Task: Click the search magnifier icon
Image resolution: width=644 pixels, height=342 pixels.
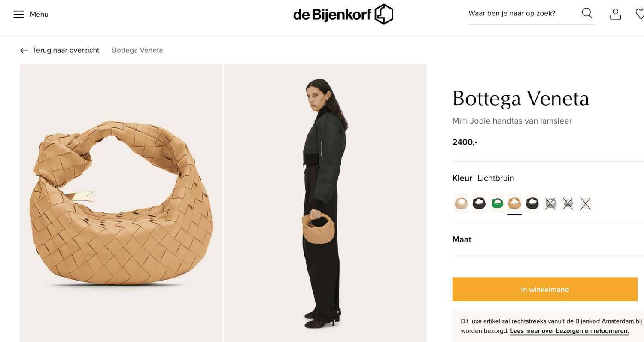Action: coord(587,14)
